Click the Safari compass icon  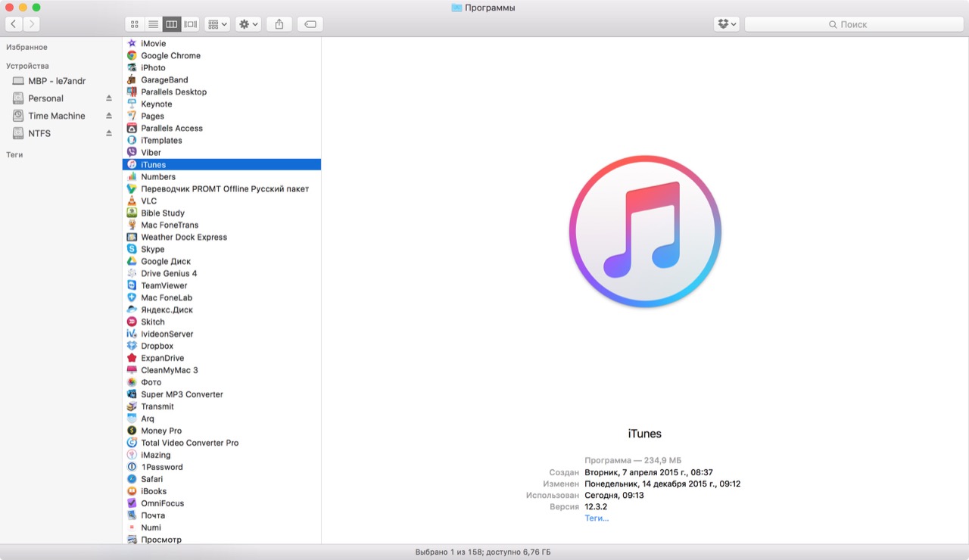pyautogui.click(x=132, y=479)
